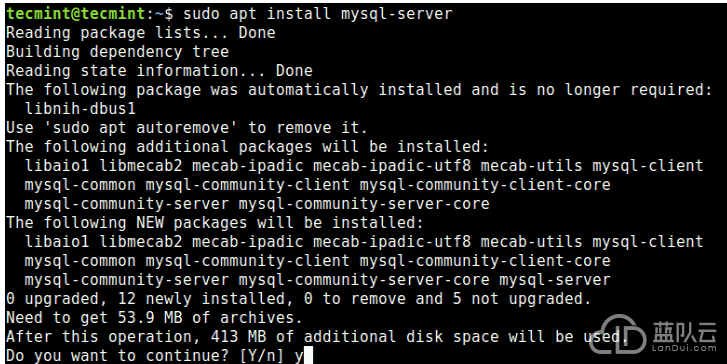The width and height of the screenshot is (727, 364).
Task: Click 'mysql-server' at end of NEW packages
Action: point(555,280)
